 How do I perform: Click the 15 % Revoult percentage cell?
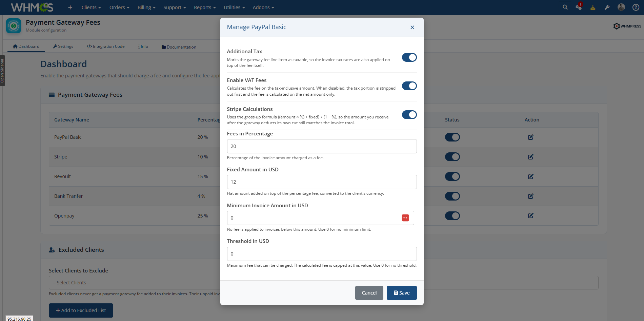pos(203,176)
